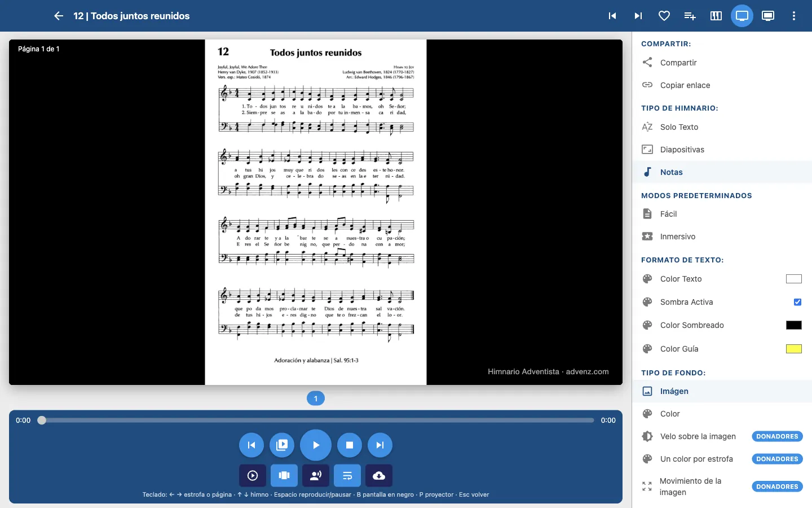Select Imágen background type
The image size is (812, 508).
pos(722,391)
